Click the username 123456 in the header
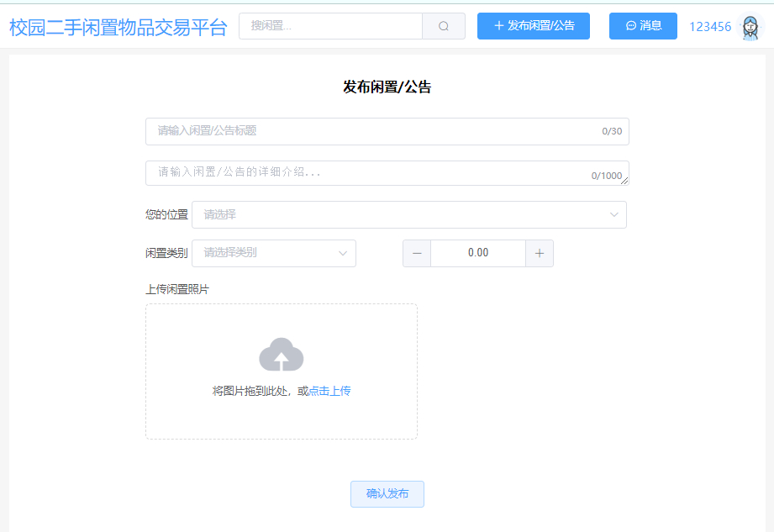Screen dimensions: 774x532 [x=710, y=26]
